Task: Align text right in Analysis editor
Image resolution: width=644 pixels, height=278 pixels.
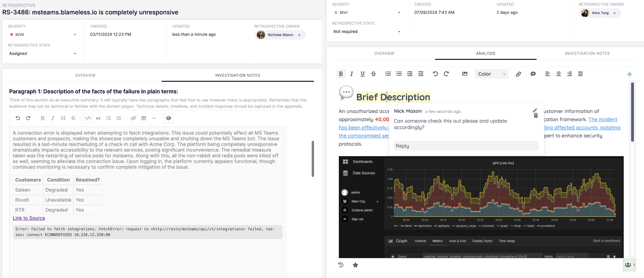Action: coord(570,74)
